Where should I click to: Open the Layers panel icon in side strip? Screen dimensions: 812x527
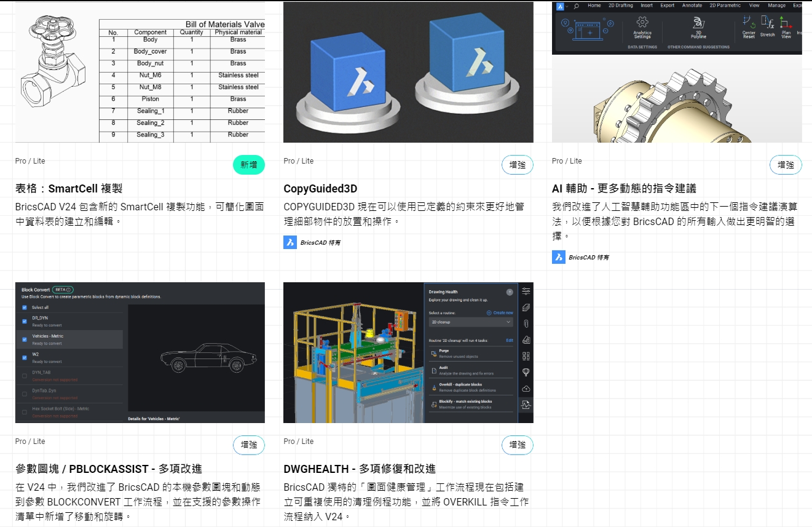tap(526, 307)
